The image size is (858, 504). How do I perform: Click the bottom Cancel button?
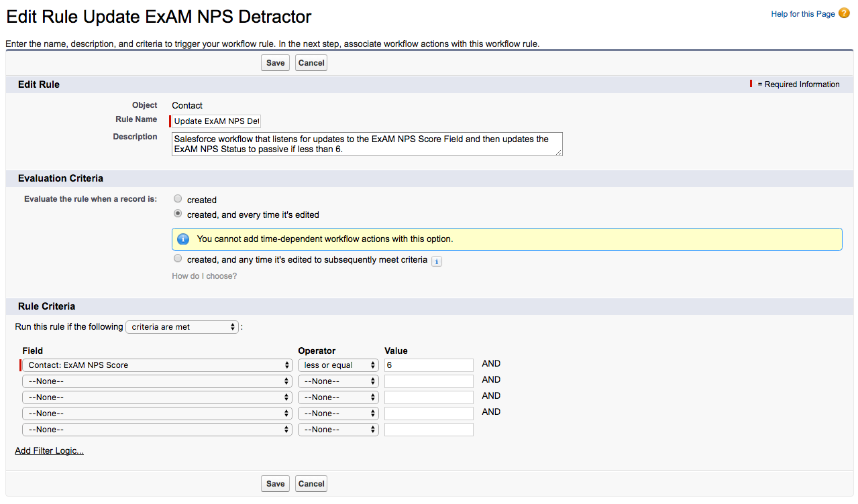[311, 484]
